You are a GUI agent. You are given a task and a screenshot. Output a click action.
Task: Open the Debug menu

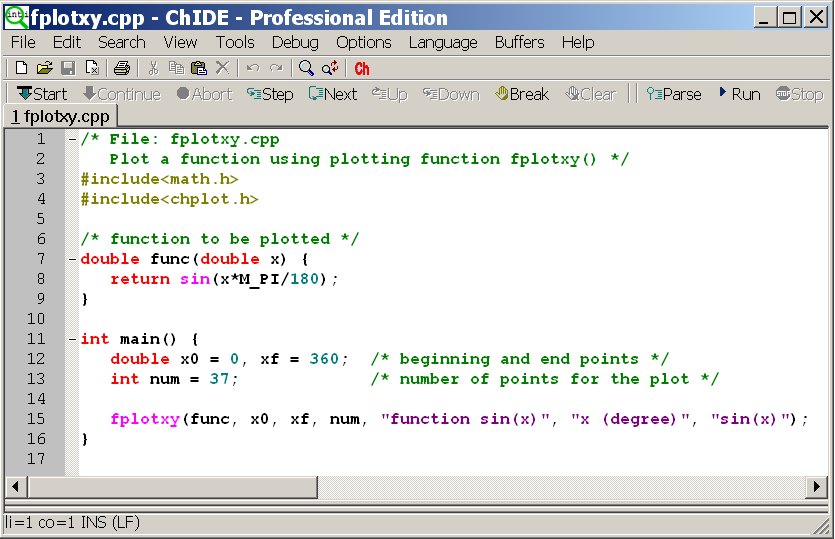(x=295, y=43)
